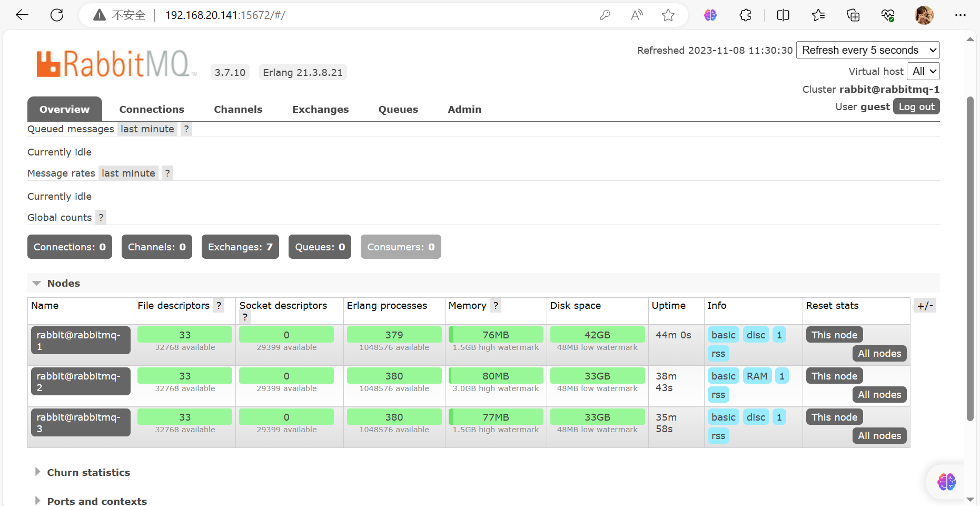Click the RabbitMQ logo
The width and height of the screenshot is (980, 506).
pyautogui.click(x=116, y=64)
